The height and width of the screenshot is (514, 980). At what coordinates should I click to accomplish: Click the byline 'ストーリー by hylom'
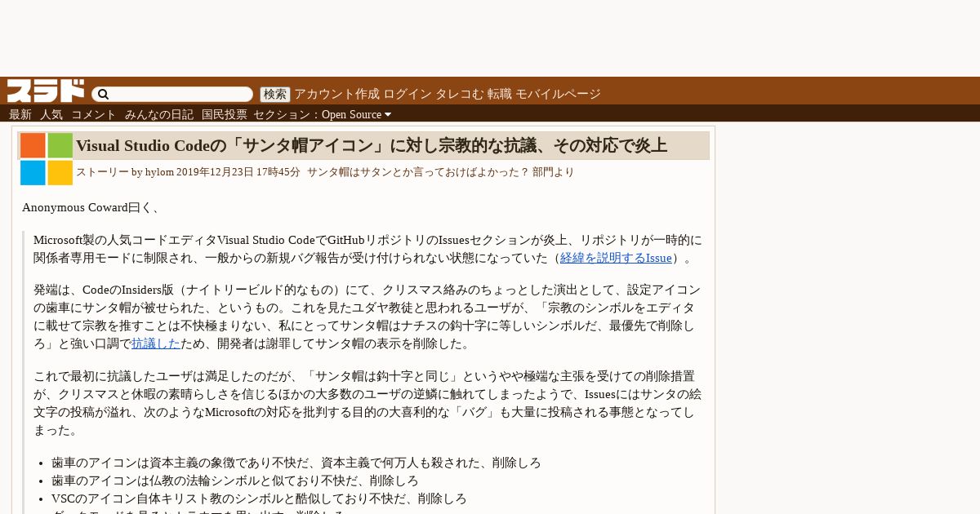pyautogui.click(x=124, y=172)
